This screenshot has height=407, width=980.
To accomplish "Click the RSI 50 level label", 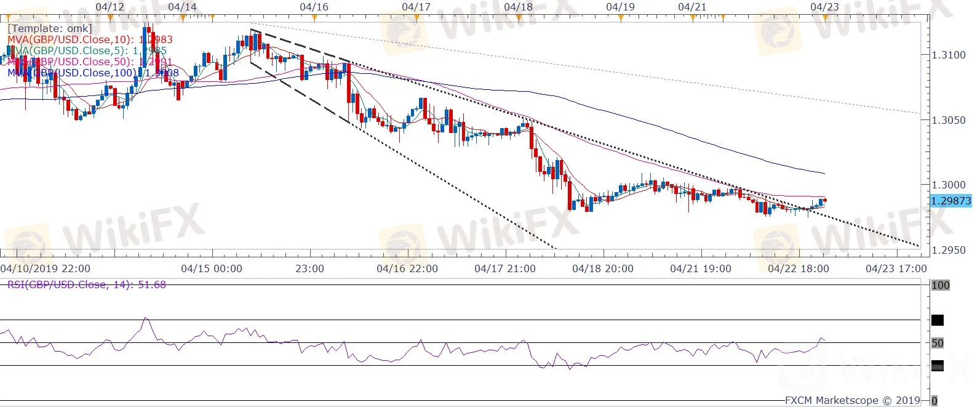I will (x=937, y=343).
